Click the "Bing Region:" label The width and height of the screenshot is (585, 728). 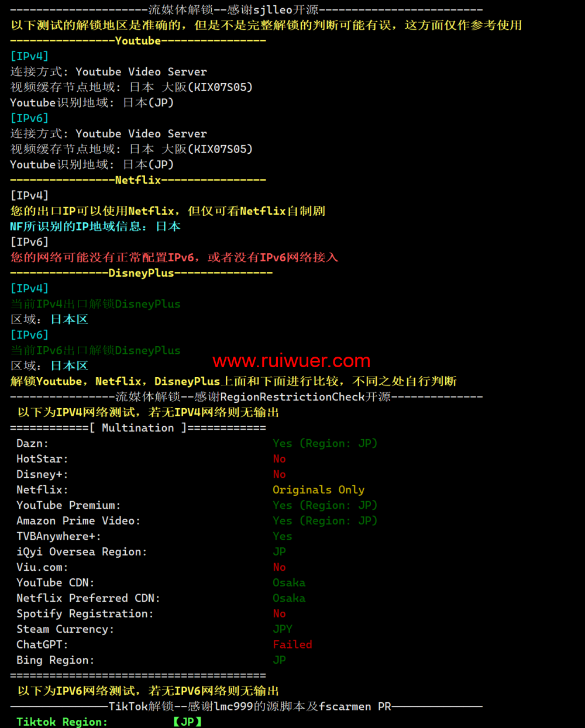click(x=56, y=660)
